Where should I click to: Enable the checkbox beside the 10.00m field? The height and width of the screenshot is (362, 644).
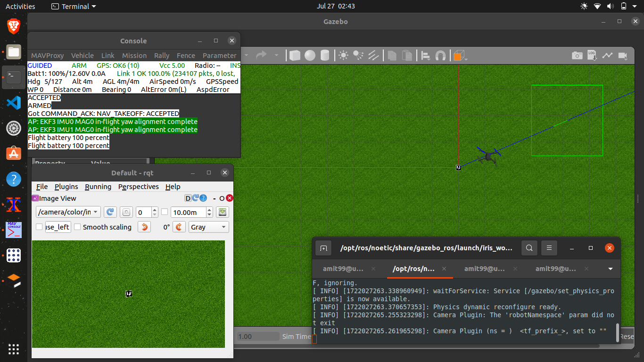click(165, 212)
